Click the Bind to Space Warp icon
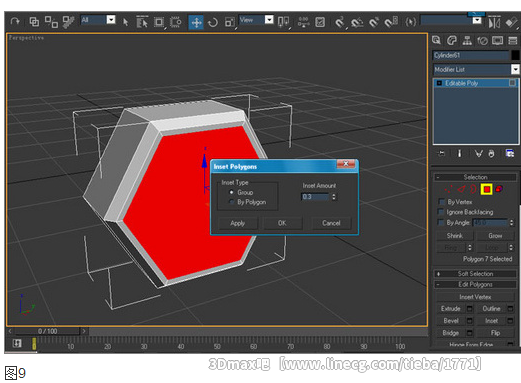Image resolution: width=521 pixels, height=383 pixels. coord(68,22)
